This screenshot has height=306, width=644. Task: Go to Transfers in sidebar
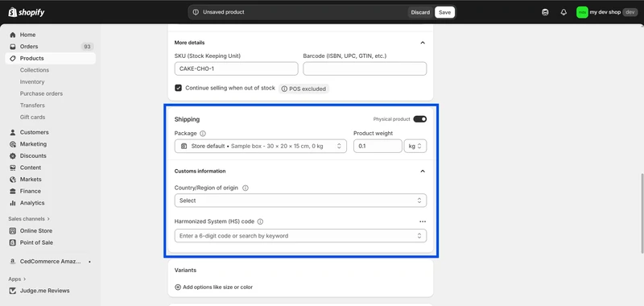(32, 105)
